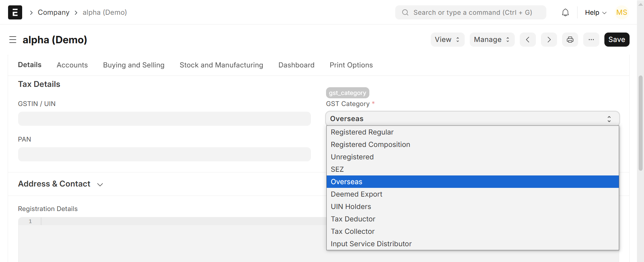
Task: Expand the Help menu
Action: click(595, 12)
